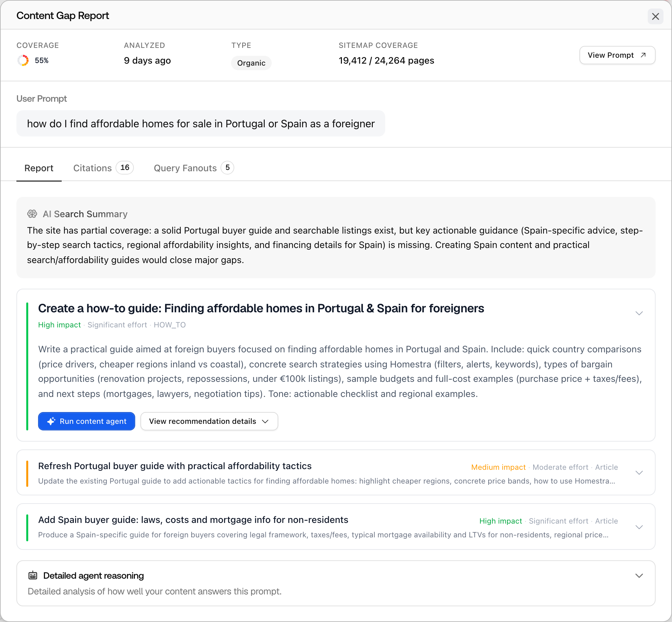
Task: Click the 'Detailed agent reasoning' heading
Action: 94,575
